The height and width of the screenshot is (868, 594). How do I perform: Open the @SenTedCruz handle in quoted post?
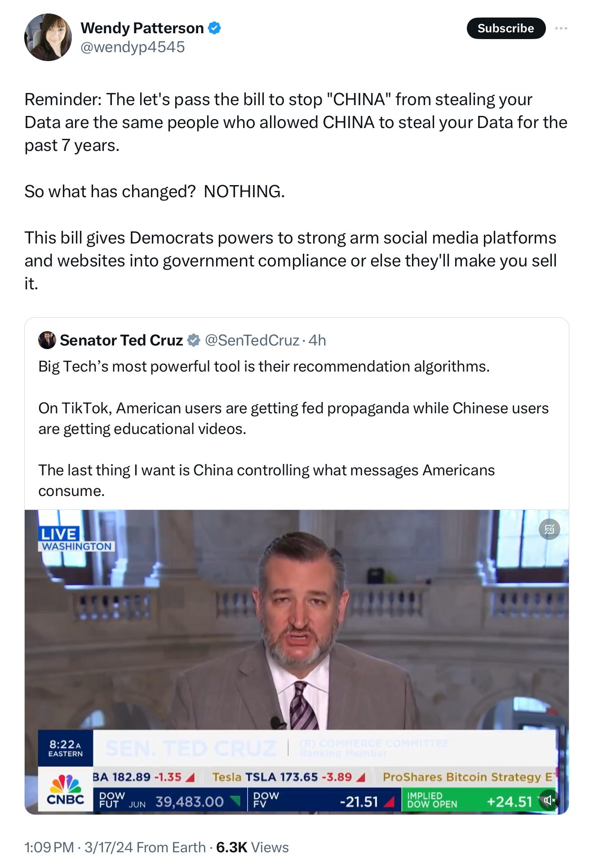click(252, 340)
